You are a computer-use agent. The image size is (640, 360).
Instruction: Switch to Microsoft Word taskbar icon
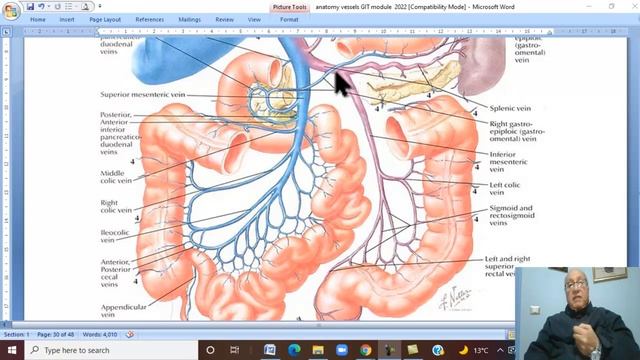pyautogui.click(x=270, y=350)
